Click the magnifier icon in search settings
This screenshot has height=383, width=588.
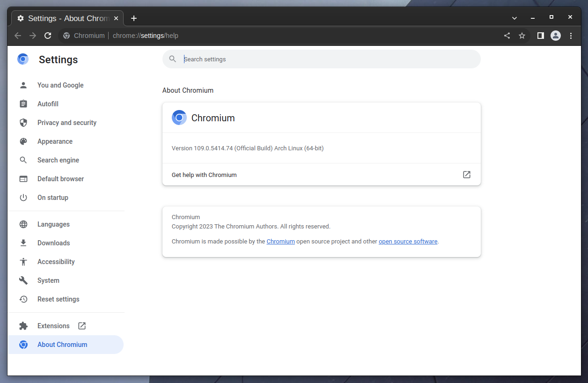[x=173, y=59]
